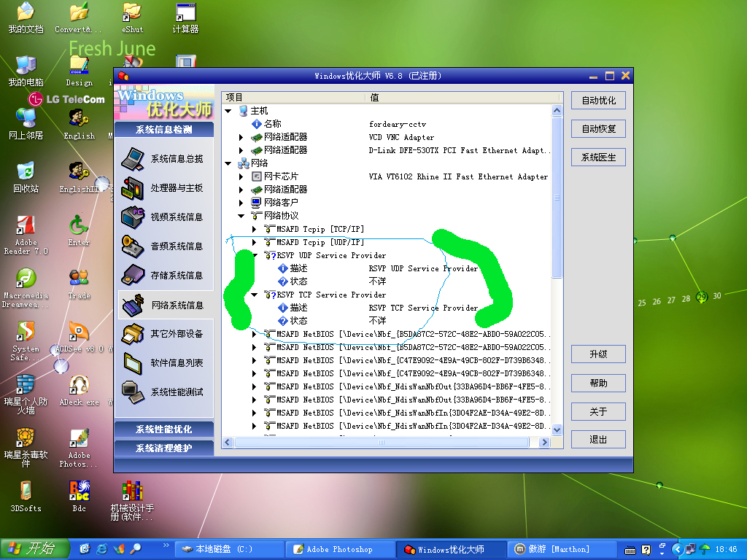Viewport: 747px width, 560px height.
Task: Expand MSAFD Tcpip [TCP/IP] node
Action: [x=254, y=229]
